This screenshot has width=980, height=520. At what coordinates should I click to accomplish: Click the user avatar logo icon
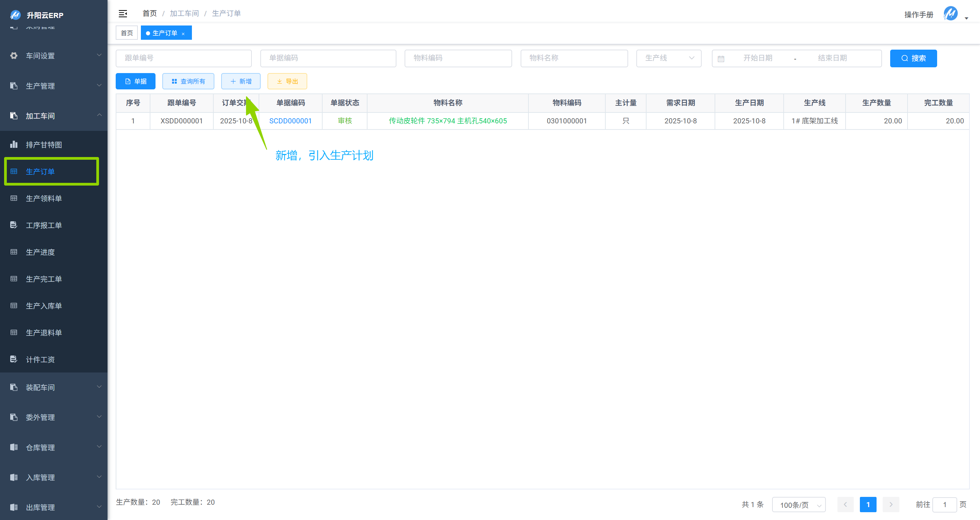coord(950,14)
